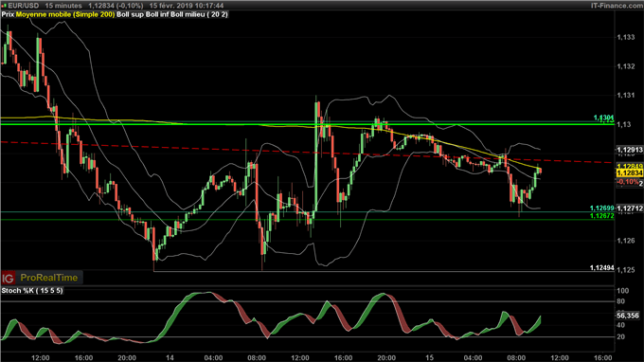644x362 pixels.
Task: Click the first '04:00' time axis label
Action: [x=213, y=358]
